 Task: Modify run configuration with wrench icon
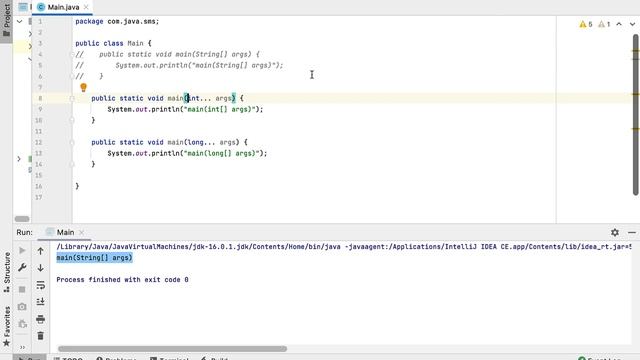tap(22, 267)
